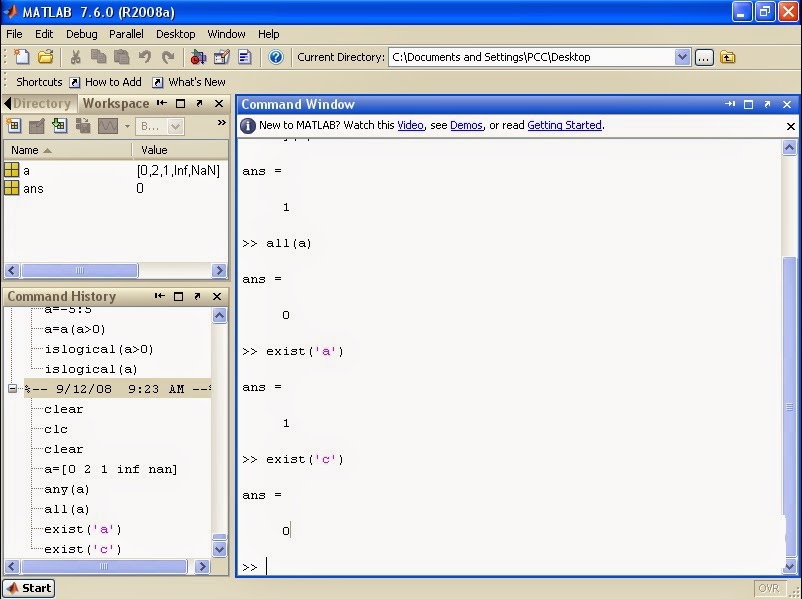Select history entry clc

[56, 430]
